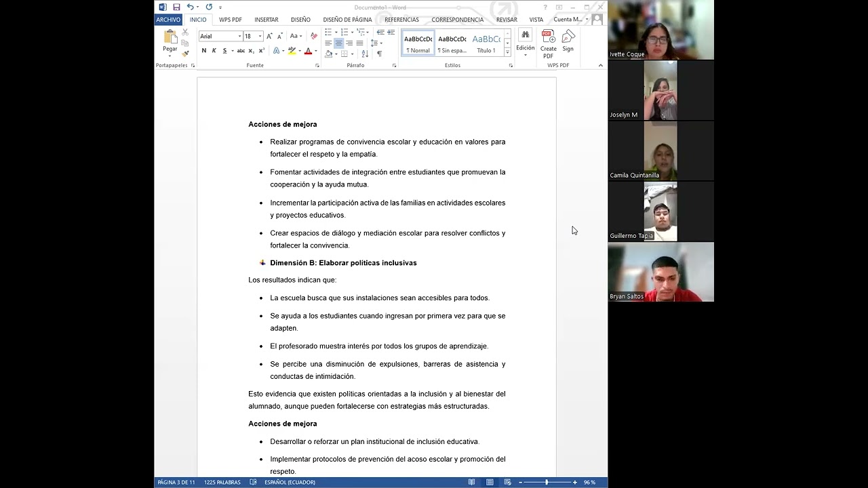Image resolution: width=868 pixels, height=488 pixels.
Task: Apply the Título 1 style
Action: [486, 43]
